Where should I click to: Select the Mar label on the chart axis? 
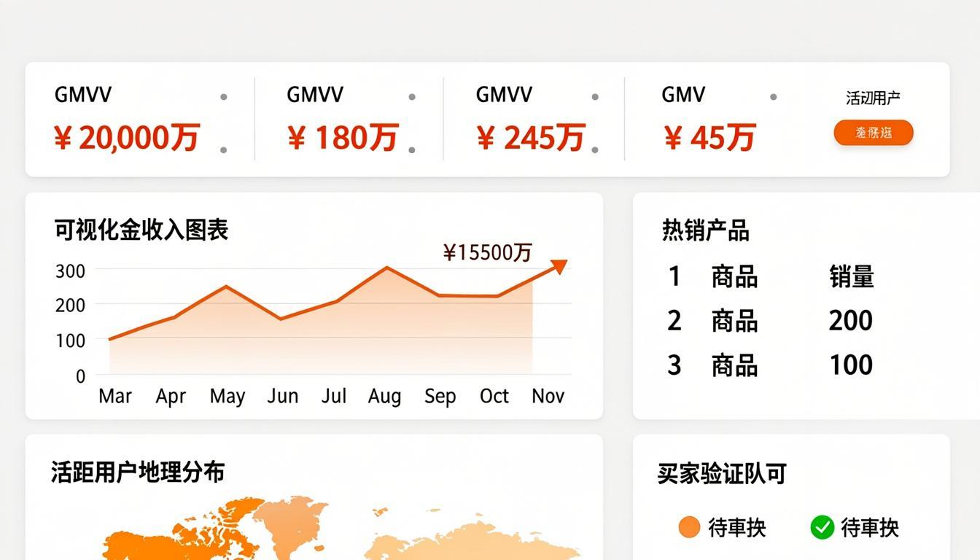(x=115, y=396)
